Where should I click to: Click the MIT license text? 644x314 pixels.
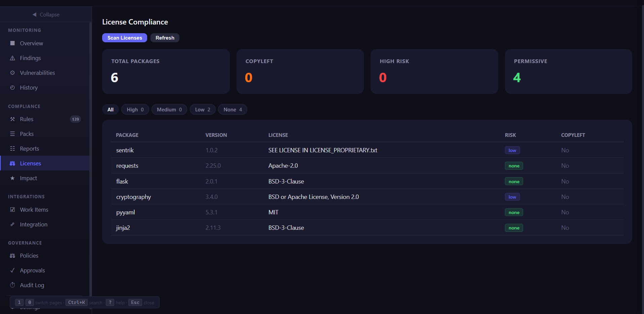(x=273, y=212)
